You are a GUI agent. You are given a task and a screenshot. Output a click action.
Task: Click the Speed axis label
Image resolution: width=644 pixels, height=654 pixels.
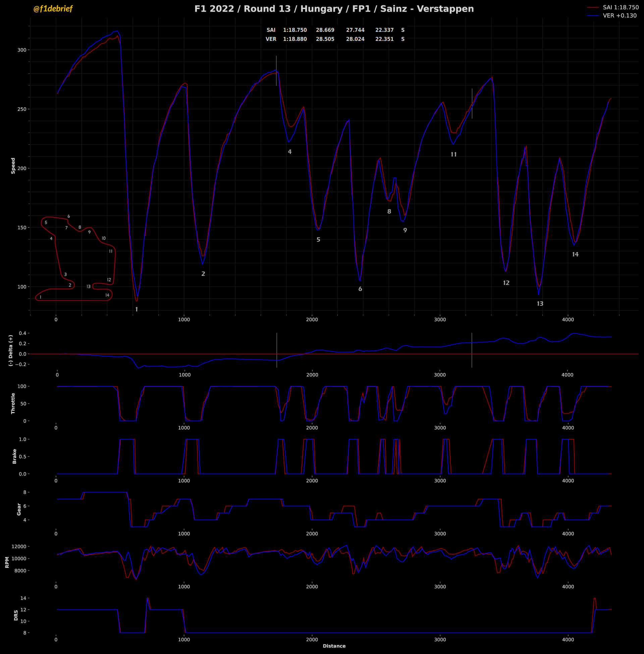click(x=13, y=166)
